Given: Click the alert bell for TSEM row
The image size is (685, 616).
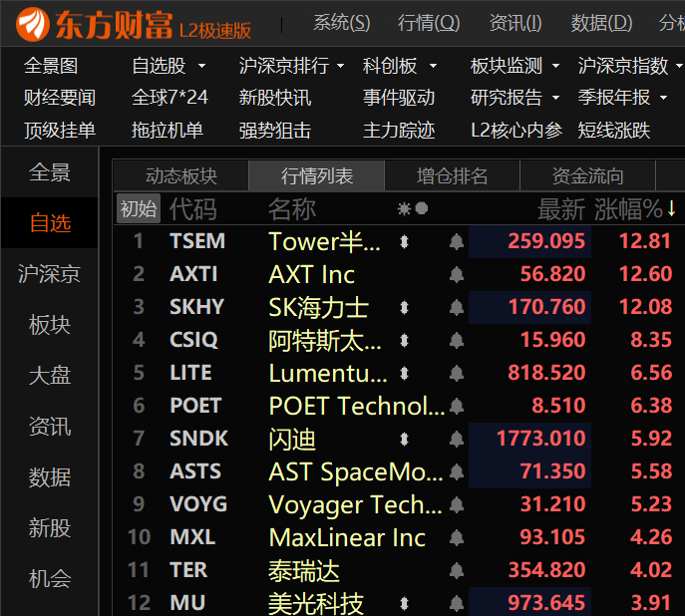Looking at the screenshot, I should 457,241.
